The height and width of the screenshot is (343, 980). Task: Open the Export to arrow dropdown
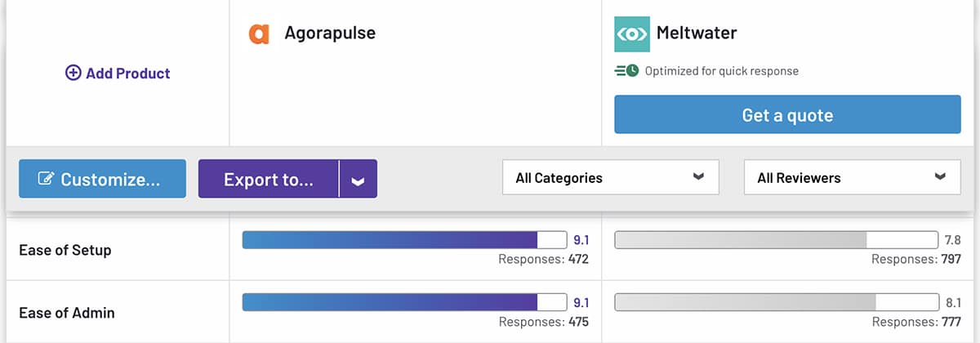pos(358,179)
